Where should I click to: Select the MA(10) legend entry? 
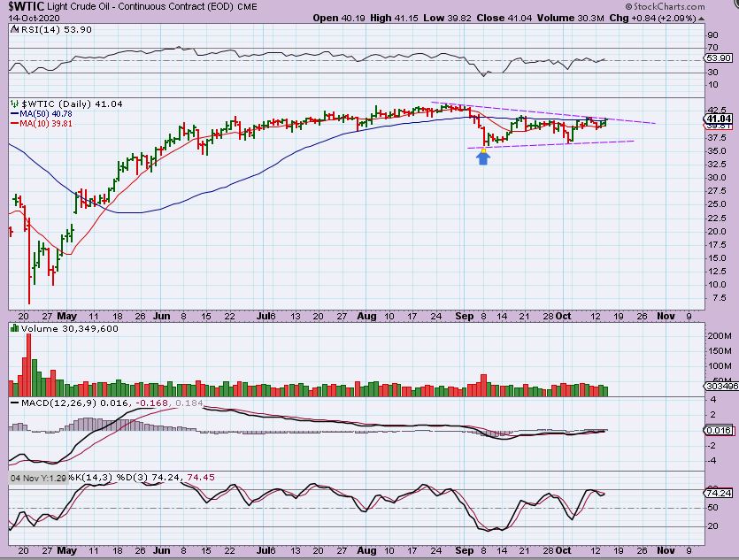click(x=38, y=124)
